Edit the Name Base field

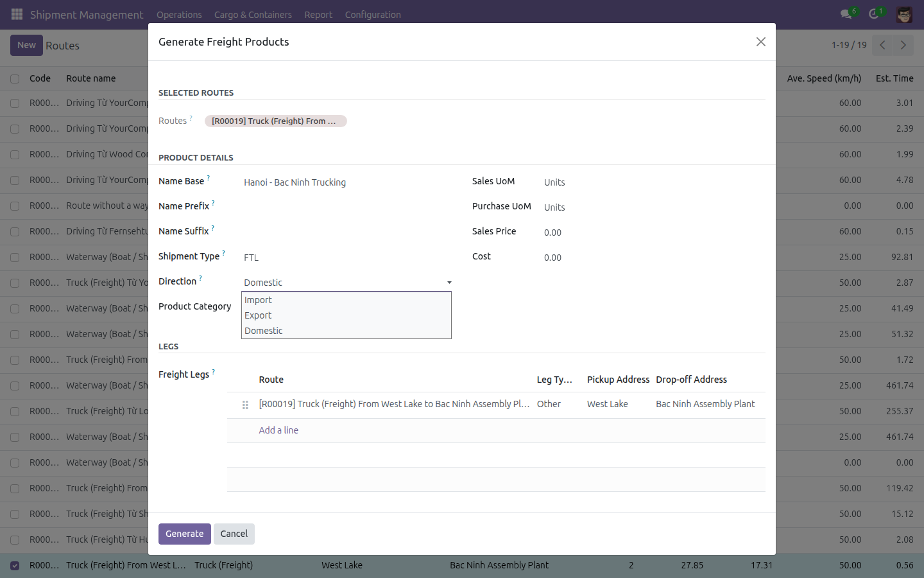346,182
